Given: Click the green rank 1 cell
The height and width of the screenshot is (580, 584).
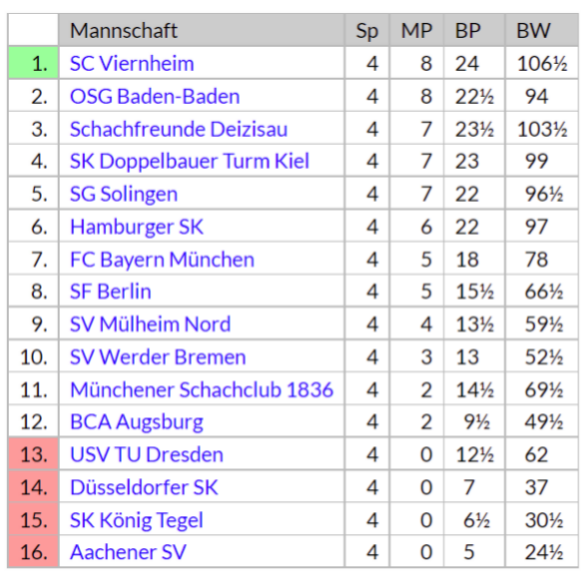Looking at the screenshot, I should pyautogui.click(x=33, y=63).
